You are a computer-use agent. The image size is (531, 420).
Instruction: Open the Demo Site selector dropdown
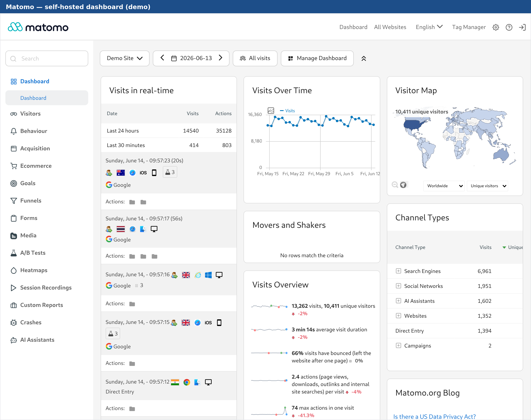point(125,58)
